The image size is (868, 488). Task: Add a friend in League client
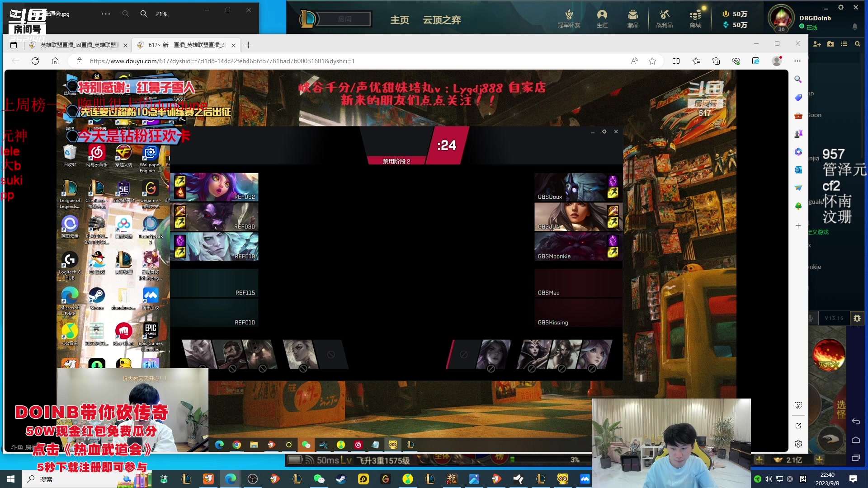[x=817, y=44]
